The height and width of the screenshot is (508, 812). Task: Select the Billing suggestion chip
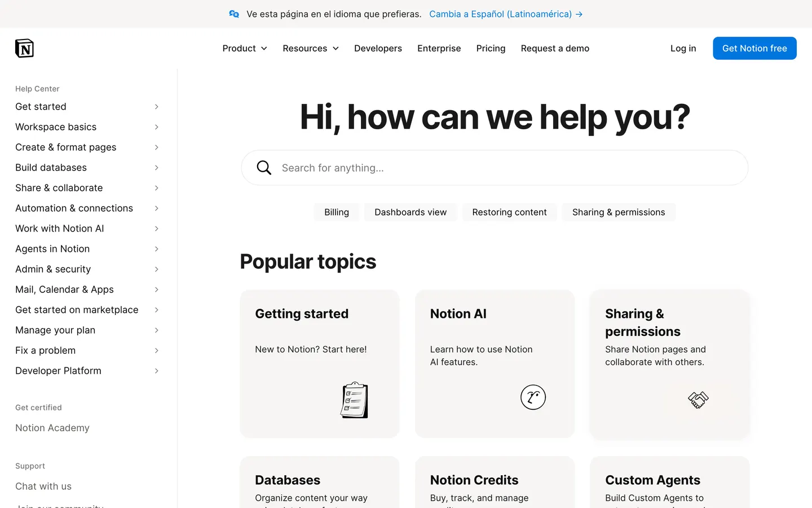point(337,212)
